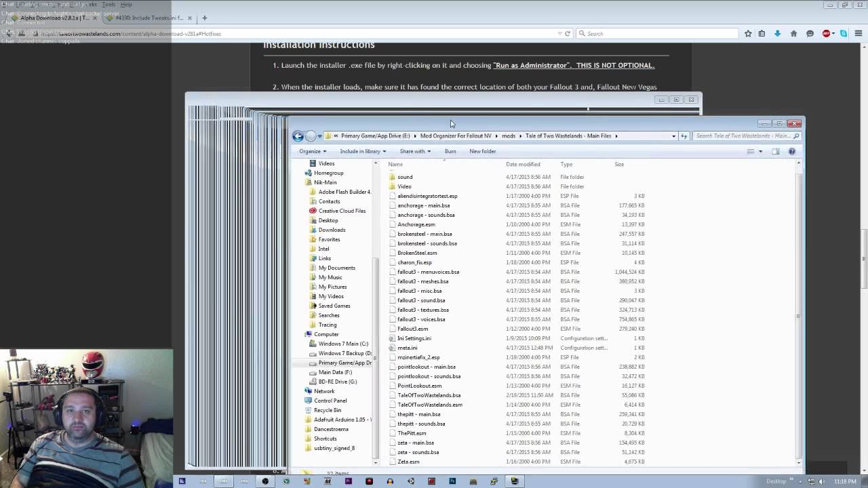
Task: Select the fallout3 - textures.bsa file
Action: 423,310
